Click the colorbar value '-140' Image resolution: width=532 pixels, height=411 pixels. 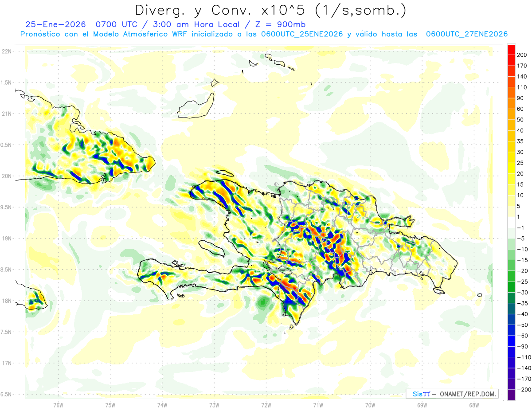click(x=524, y=368)
